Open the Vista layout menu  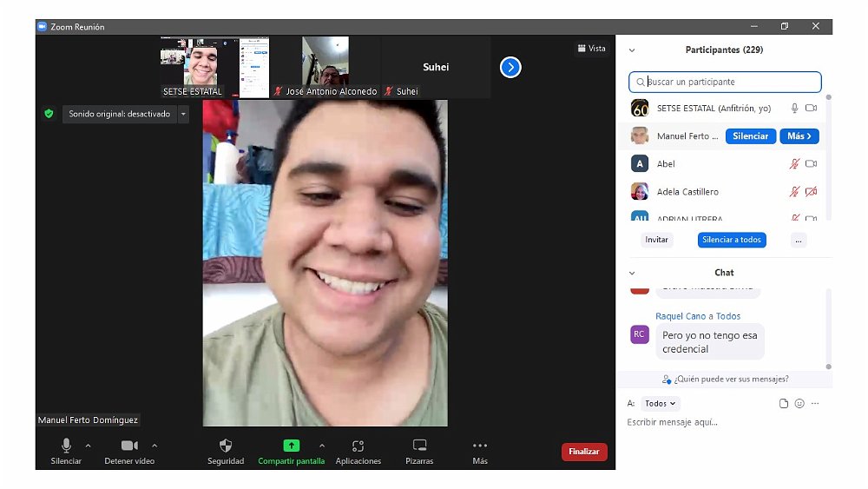591,49
